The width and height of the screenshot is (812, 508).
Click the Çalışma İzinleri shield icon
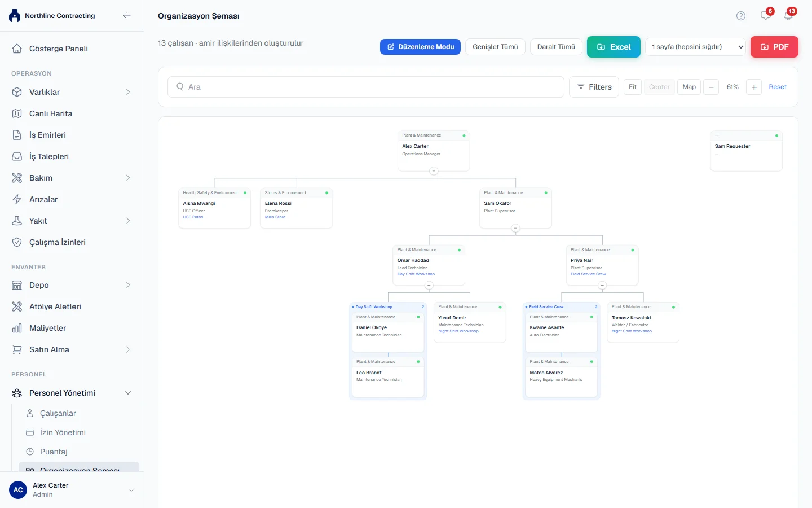click(17, 242)
